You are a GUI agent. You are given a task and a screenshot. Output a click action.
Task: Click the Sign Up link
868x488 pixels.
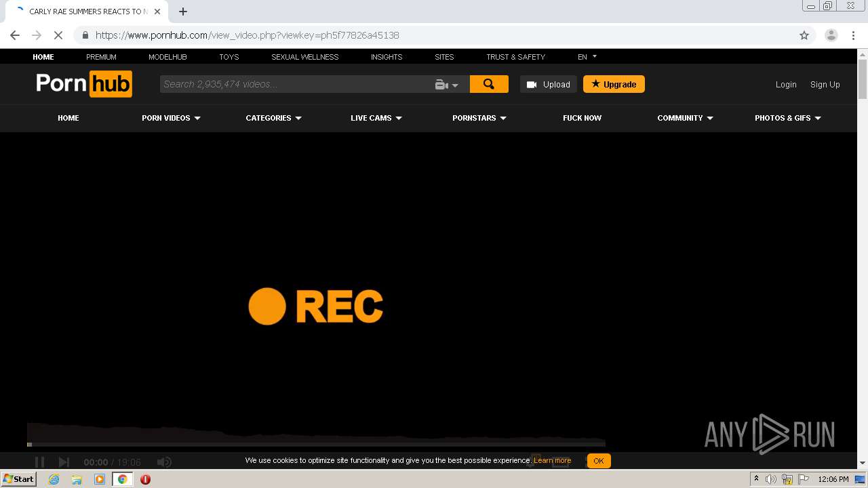click(825, 85)
